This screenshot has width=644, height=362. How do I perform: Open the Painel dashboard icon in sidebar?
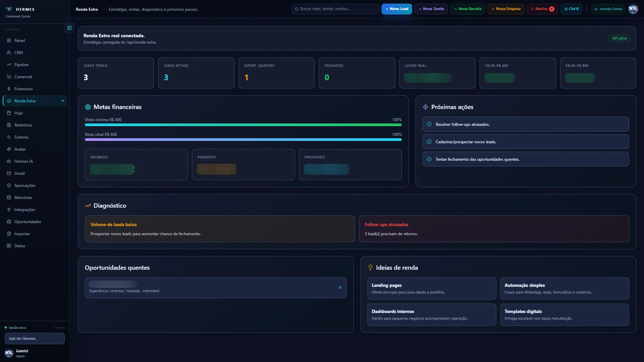pos(9,41)
